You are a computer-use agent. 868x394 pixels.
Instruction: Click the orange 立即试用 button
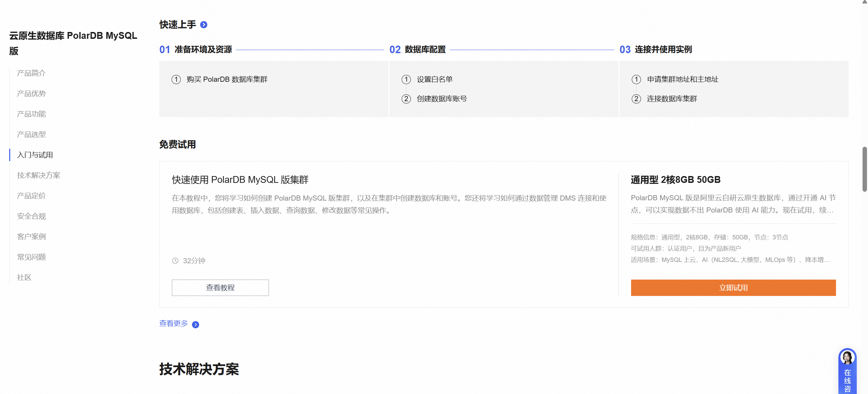pyautogui.click(x=733, y=288)
